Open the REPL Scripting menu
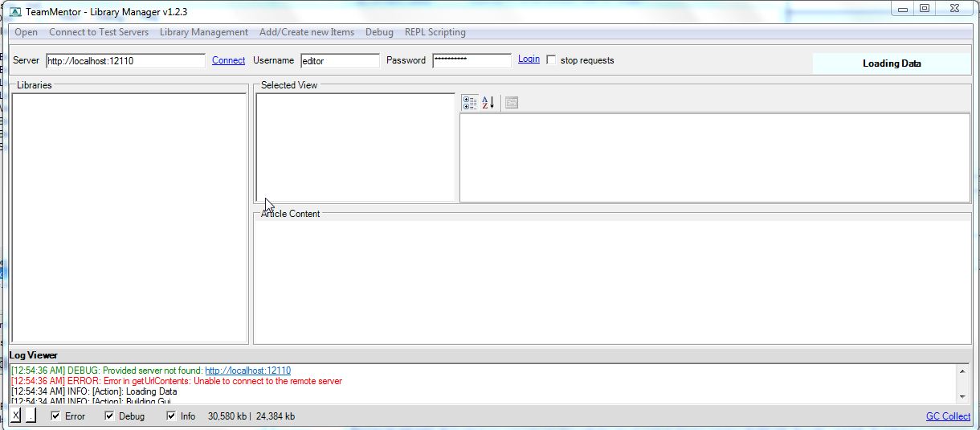Image resolution: width=980 pixels, height=430 pixels. [435, 32]
